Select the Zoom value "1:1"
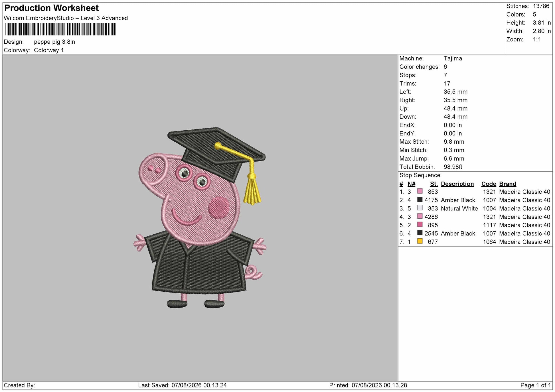555x392 pixels. pyautogui.click(x=537, y=40)
